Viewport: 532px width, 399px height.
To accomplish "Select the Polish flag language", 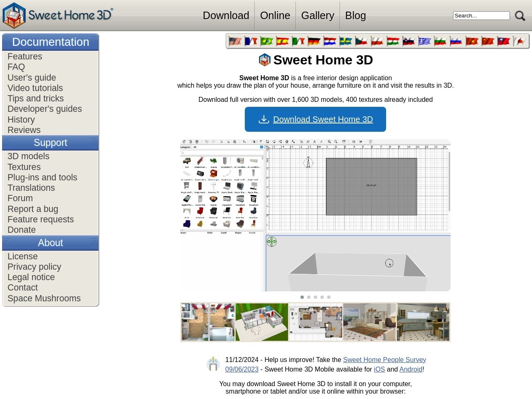I will pos(377,41).
